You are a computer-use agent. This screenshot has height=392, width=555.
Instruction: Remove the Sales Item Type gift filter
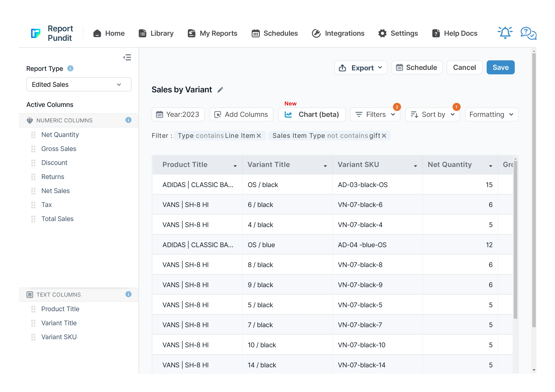(384, 136)
